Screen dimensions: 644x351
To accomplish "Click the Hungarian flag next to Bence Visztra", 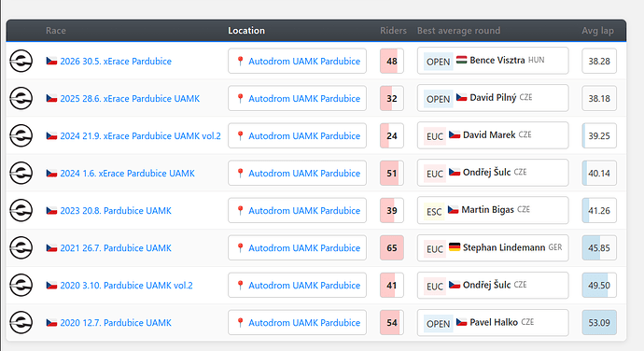I will [462, 60].
